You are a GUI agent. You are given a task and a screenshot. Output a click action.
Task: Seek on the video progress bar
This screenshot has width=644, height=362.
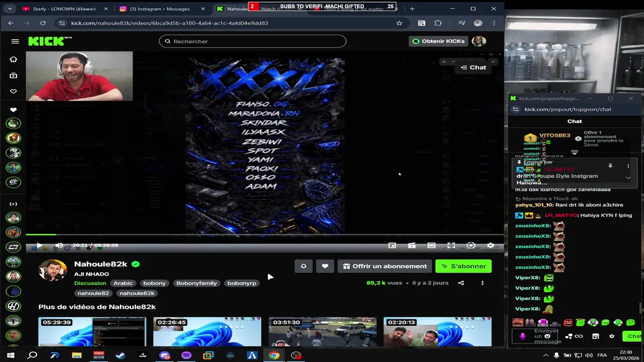(265, 235)
